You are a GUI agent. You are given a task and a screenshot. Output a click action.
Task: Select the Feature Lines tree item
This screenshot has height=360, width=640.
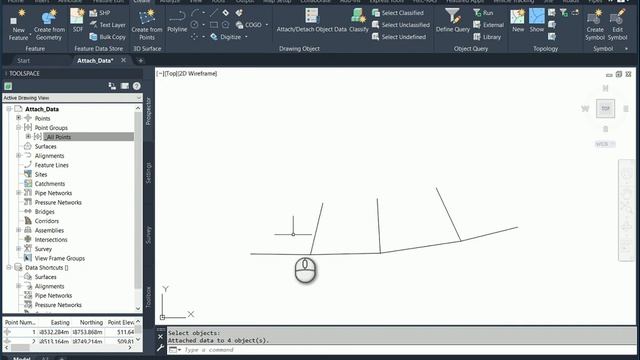(x=51, y=165)
